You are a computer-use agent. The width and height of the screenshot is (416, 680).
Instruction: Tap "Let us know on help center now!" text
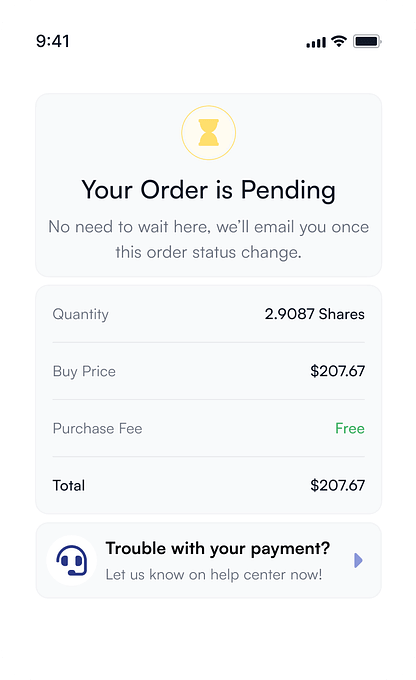point(214,575)
